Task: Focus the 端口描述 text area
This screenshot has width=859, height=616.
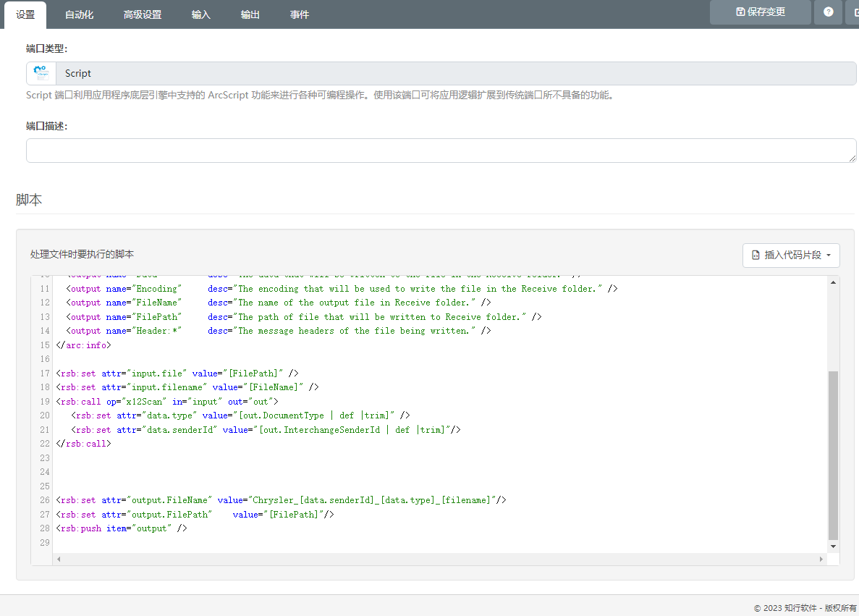Action: pyautogui.click(x=441, y=151)
